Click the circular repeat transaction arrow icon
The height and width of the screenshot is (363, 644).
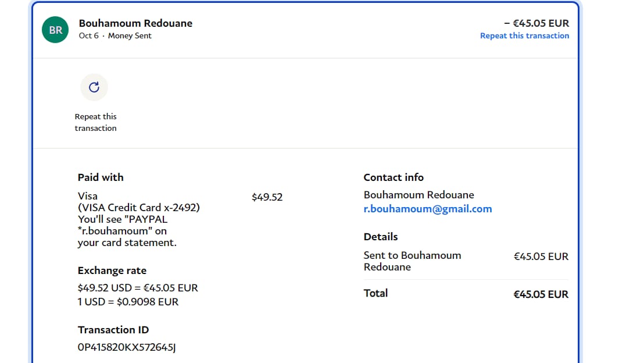pos(94,87)
